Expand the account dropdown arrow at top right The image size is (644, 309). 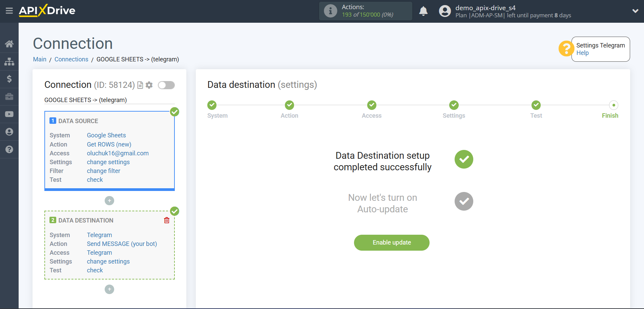point(635,11)
